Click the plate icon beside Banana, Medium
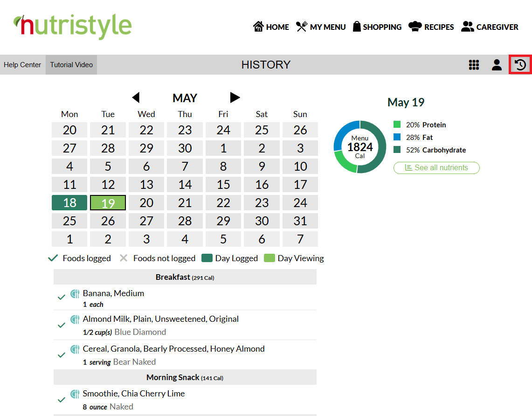This screenshot has width=532, height=416. (x=75, y=293)
